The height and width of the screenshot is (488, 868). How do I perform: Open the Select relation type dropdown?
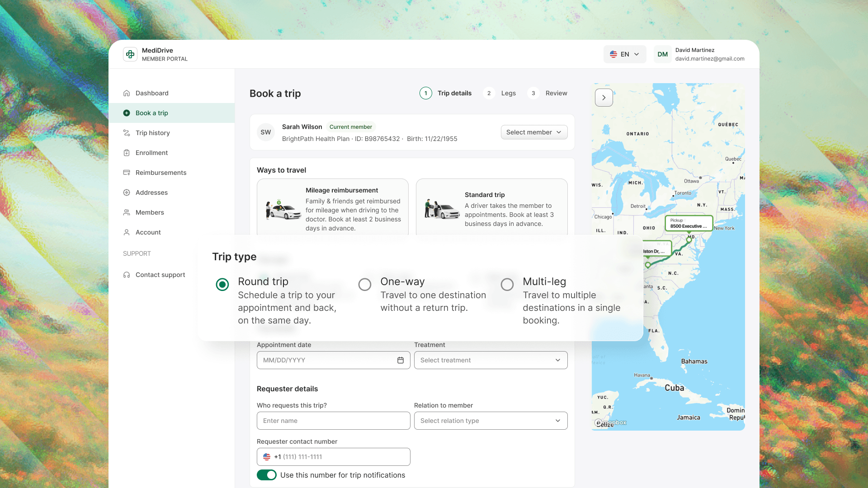pyautogui.click(x=491, y=421)
